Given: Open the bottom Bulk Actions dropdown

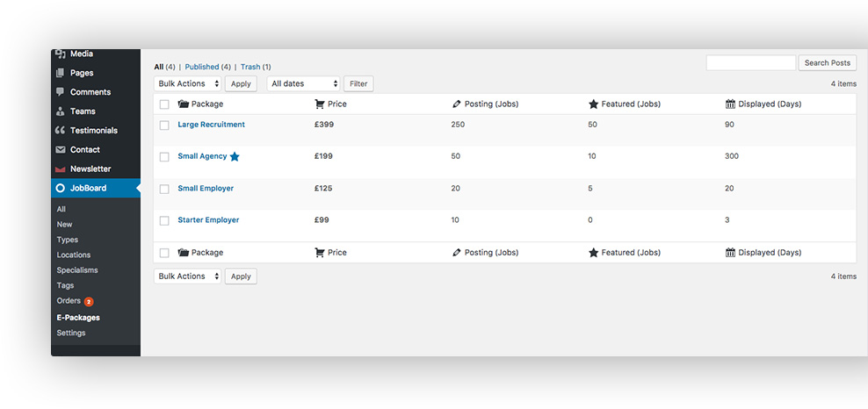Looking at the screenshot, I should [x=187, y=276].
